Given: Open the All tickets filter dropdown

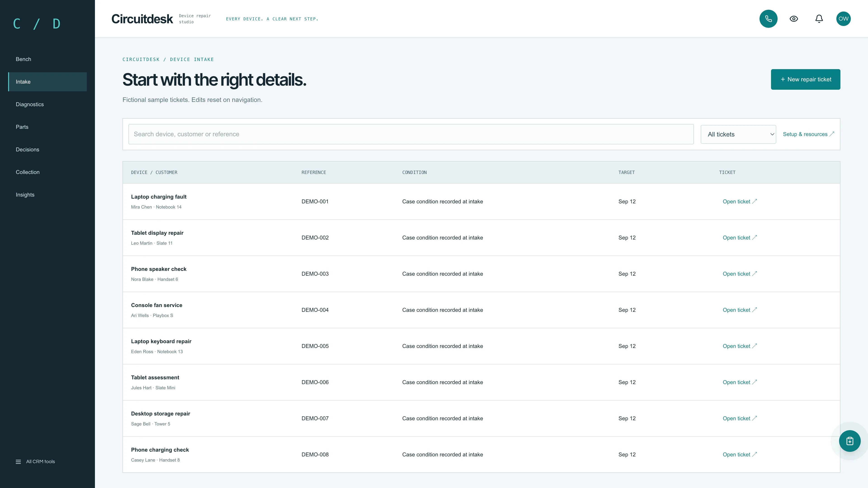Looking at the screenshot, I should (738, 134).
